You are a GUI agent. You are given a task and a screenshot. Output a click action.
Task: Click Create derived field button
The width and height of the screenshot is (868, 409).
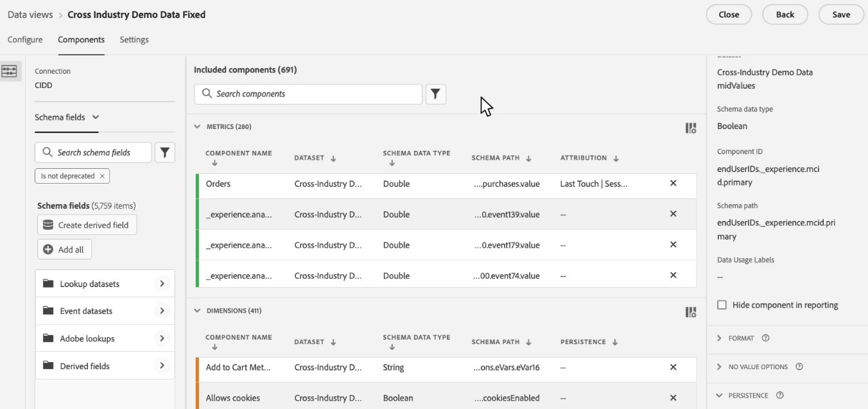coord(87,225)
